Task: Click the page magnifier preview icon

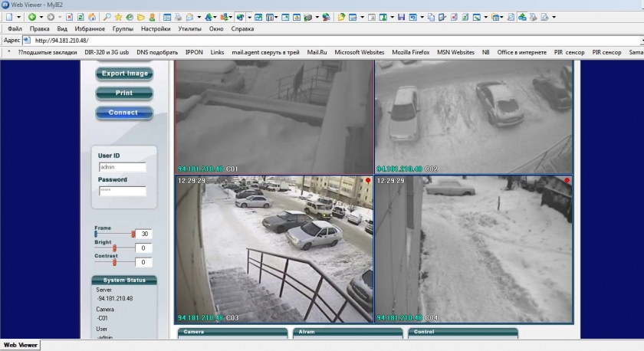Action: 511,17
